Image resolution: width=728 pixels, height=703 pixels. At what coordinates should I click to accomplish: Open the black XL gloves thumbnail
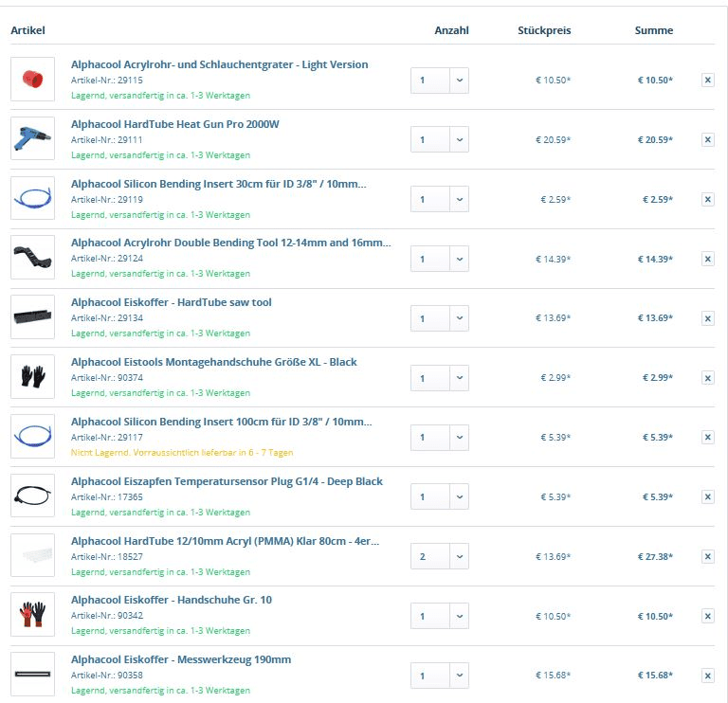coord(32,377)
